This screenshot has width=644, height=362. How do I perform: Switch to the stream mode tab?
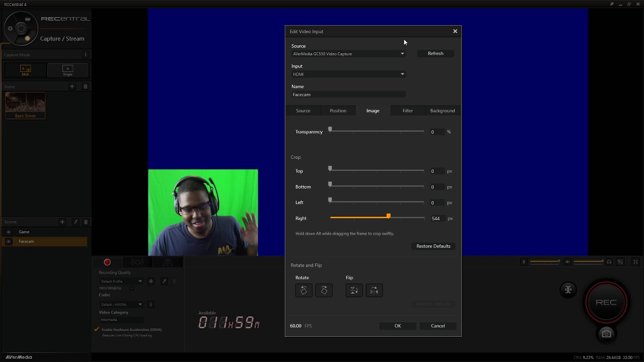137,262
